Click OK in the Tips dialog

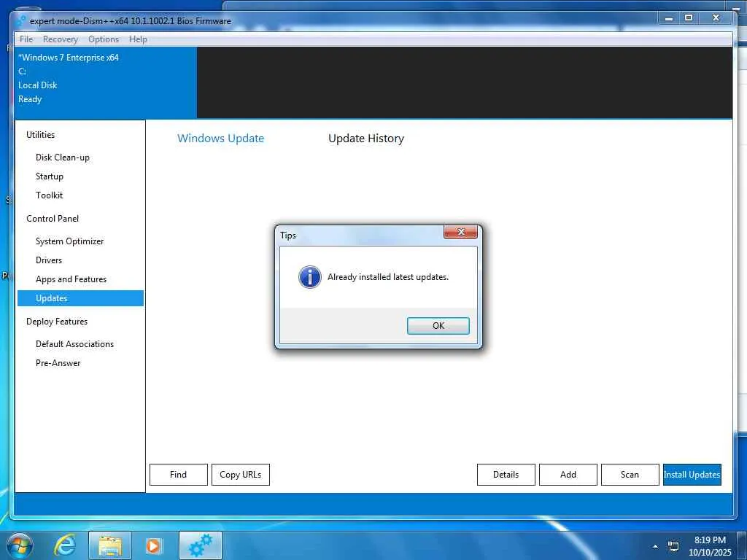438,326
